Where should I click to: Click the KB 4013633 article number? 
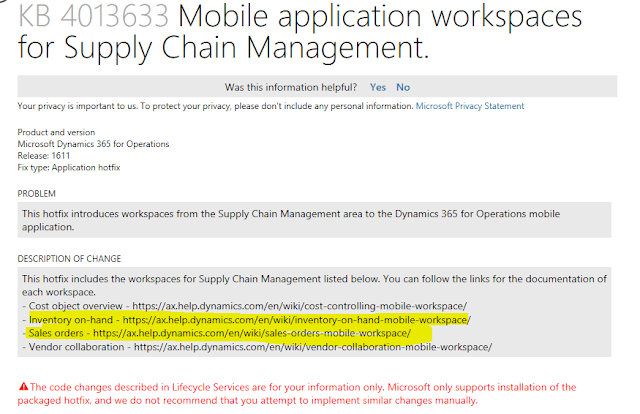click(93, 16)
